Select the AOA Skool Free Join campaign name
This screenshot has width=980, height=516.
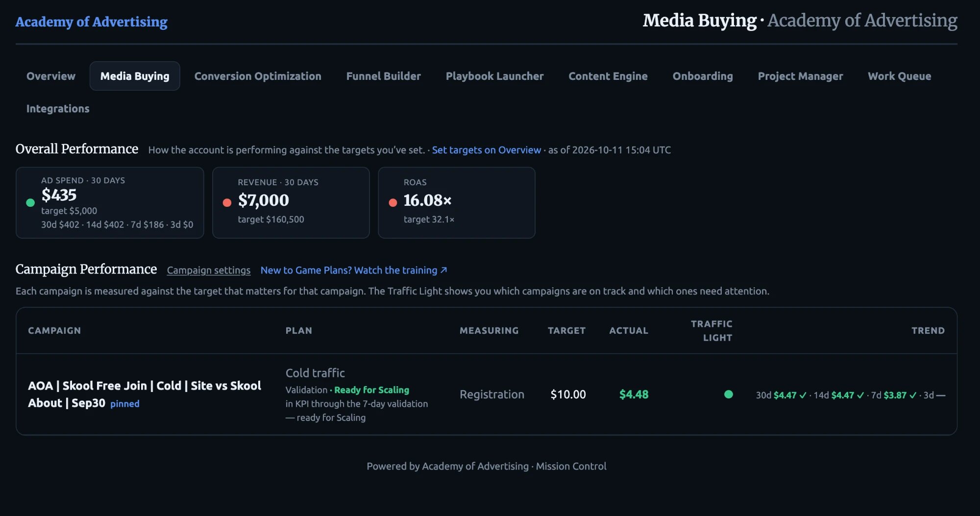[x=145, y=394]
